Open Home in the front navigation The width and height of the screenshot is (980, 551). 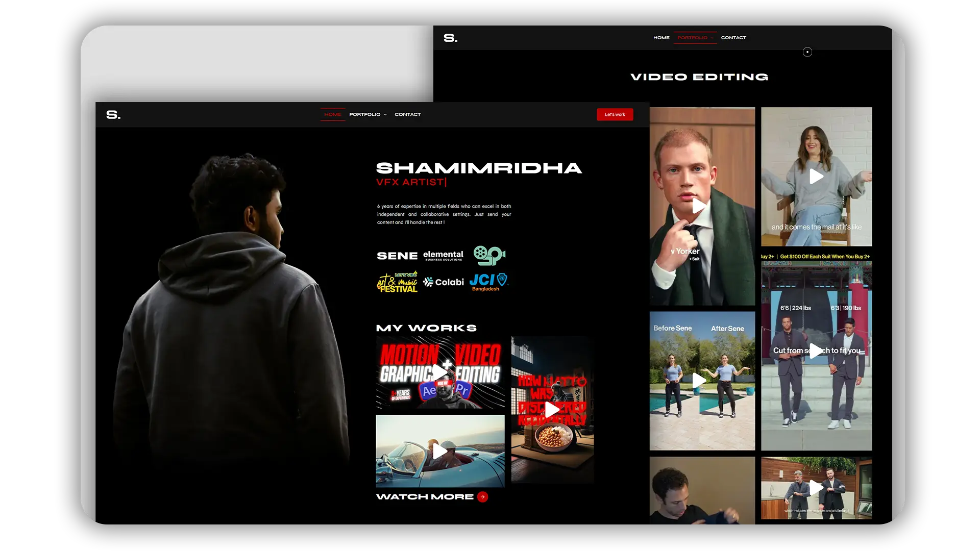coord(332,114)
